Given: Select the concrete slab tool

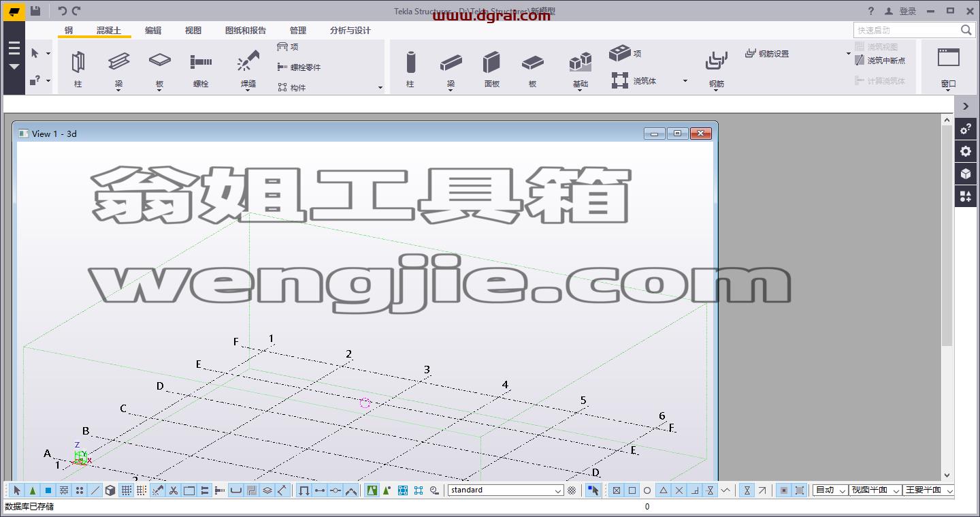Looking at the screenshot, I should [x=532, y=68].
